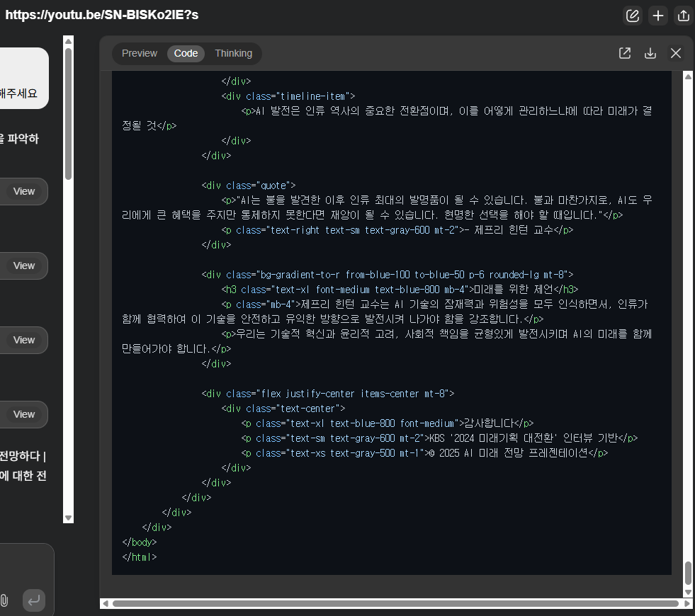Click the horizontal code scrollbar thumb
The image size is (695, 616).
point(395,603)
